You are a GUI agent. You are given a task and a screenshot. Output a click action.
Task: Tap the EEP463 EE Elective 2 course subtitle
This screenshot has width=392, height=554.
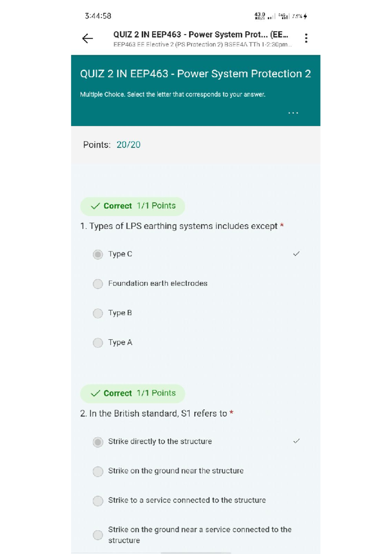pyautogui.click(x=202, y=45)
